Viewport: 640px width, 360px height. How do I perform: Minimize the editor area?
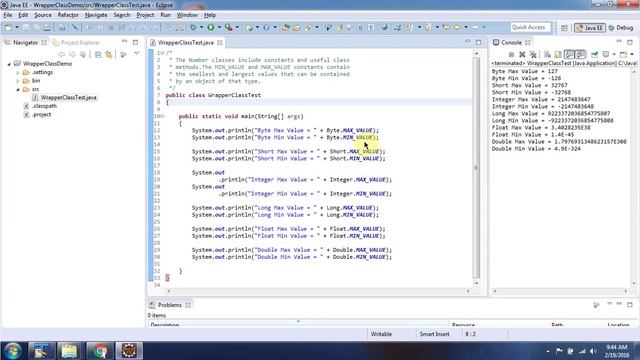click(x=468, y=41)
